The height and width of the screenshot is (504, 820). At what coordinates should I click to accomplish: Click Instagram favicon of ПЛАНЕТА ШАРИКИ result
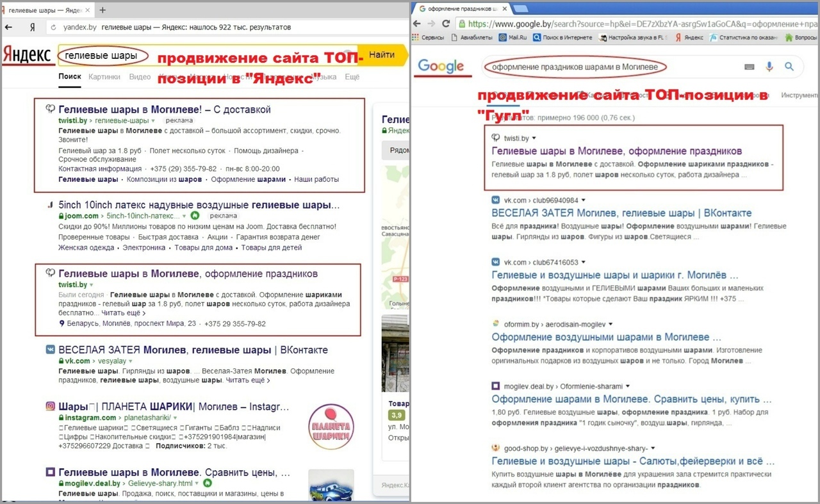(50, 407)
